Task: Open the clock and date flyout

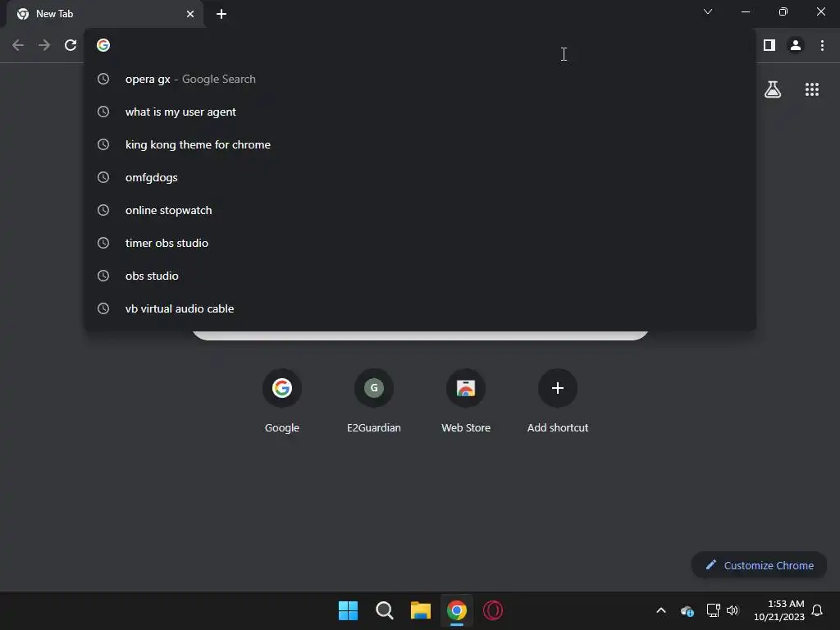Action: point(779,610)
